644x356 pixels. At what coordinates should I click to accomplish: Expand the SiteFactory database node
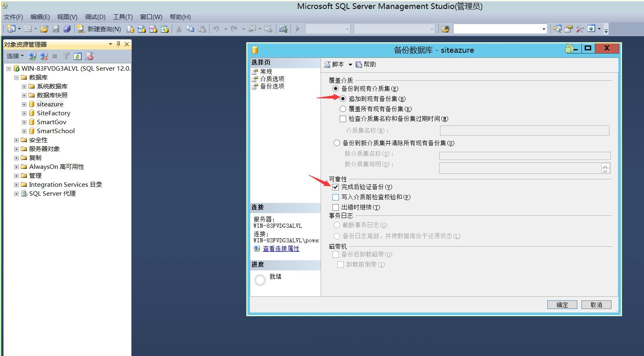click(x=24, y=113)
